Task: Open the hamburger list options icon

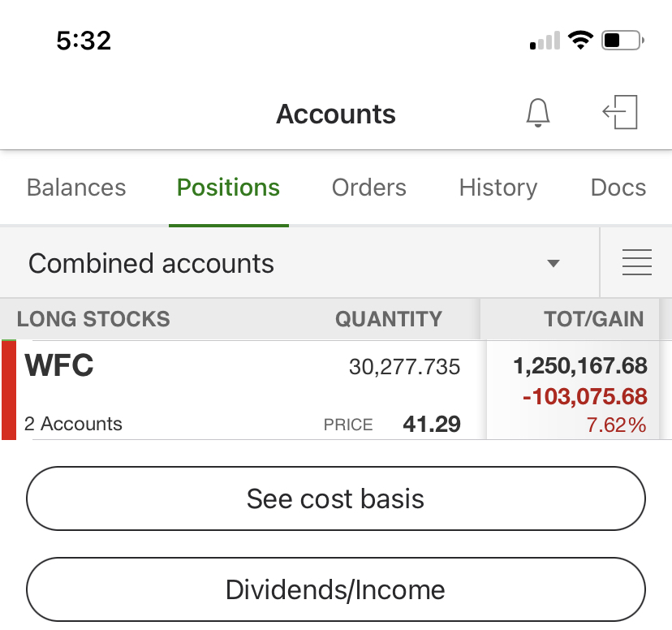Action: (636, 263)
